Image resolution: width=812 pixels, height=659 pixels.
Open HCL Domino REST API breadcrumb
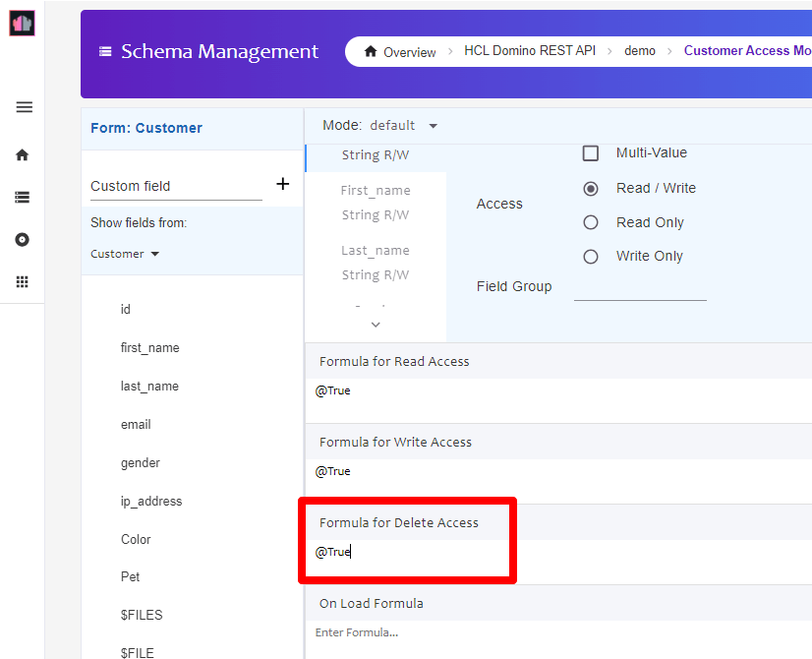(x=529, y=51)
